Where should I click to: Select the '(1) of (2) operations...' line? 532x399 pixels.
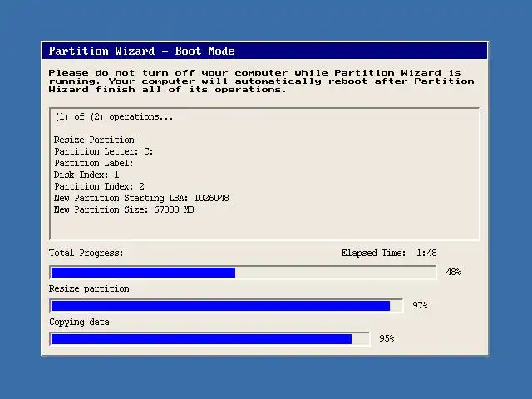click(x=114, y=116)
